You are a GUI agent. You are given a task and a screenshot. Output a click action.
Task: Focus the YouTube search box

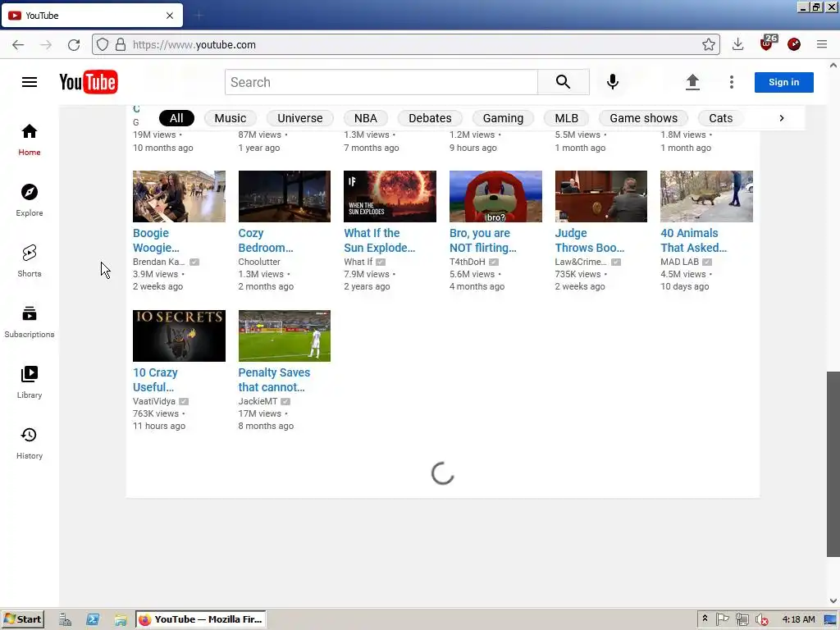click(381, 82)
